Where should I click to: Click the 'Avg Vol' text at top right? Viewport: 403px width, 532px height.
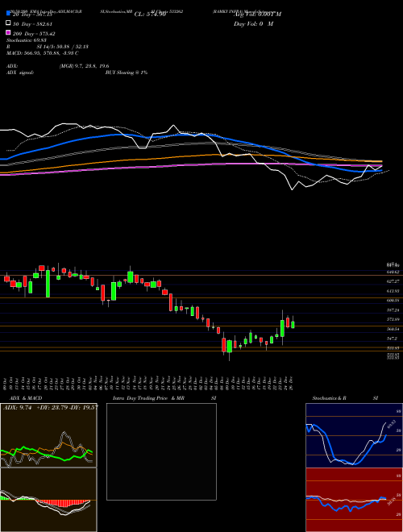click(257, 15)
